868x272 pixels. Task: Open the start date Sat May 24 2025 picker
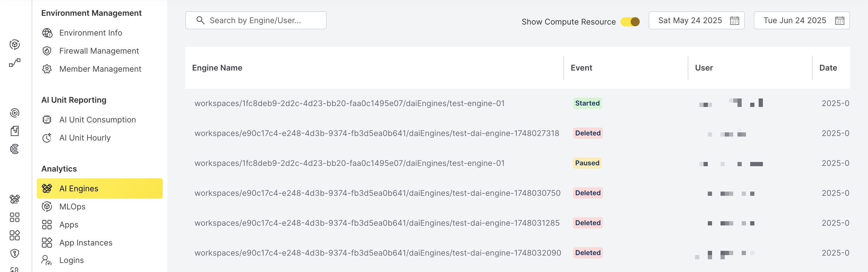[696, 20]
